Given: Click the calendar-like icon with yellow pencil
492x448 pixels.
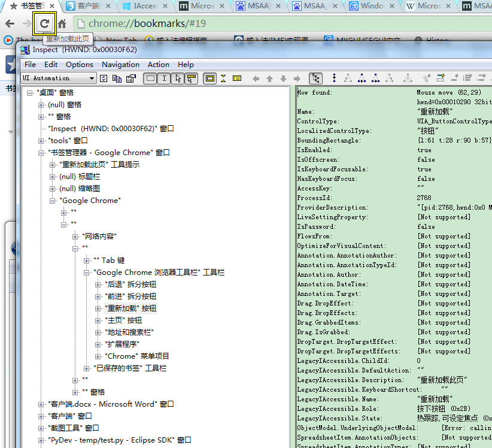Looking at the screenshot, I should click(441, 77).
